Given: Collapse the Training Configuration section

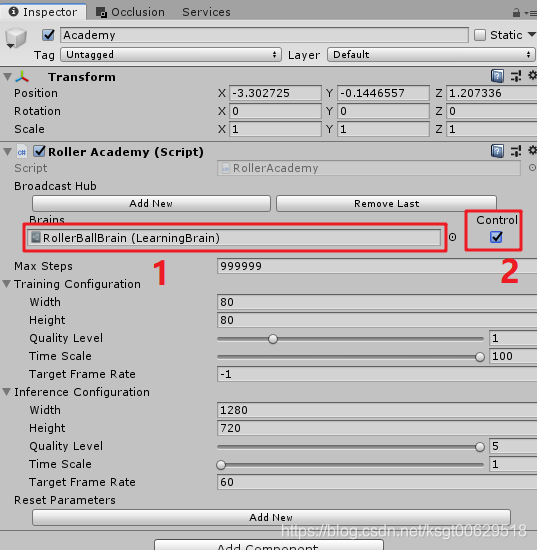Looking at the screenshot, I should (x=7, y=284).
